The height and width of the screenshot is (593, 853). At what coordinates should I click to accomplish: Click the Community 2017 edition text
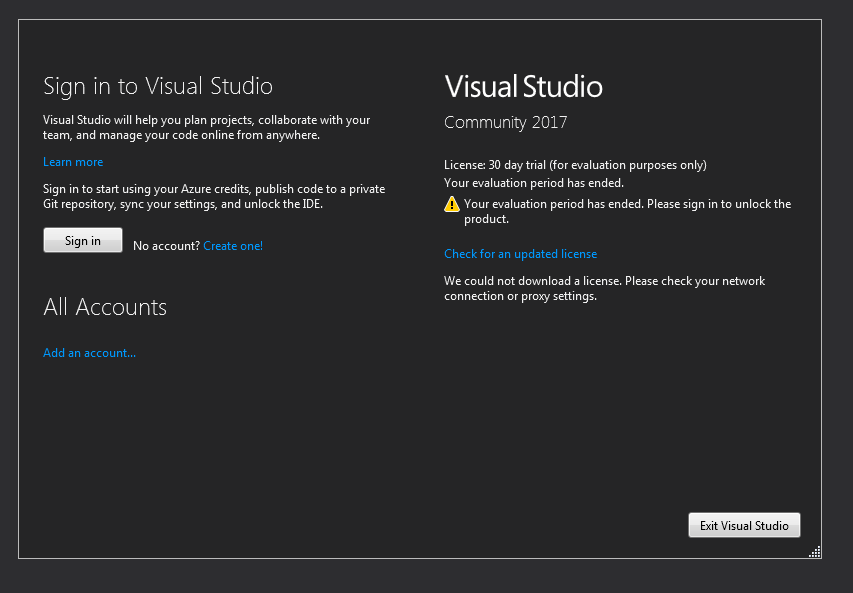505,122
